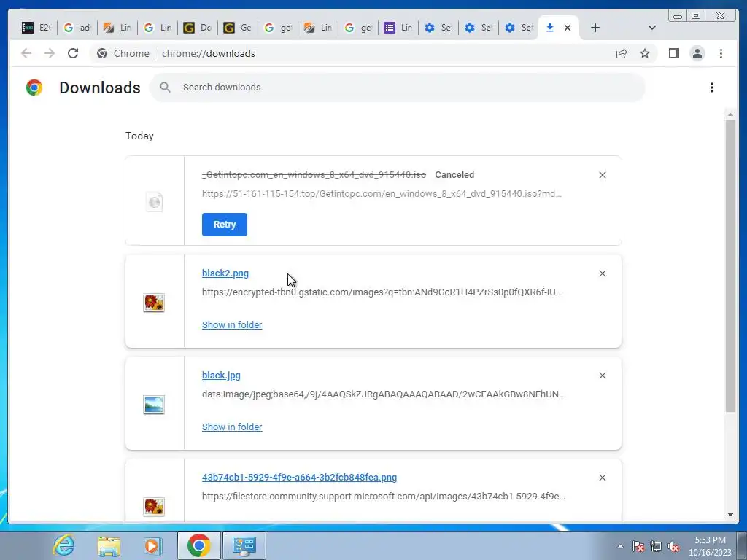This screenshot has height=560, width=747.
Task: Open the clock showing 5:53 PM
Action: tap(710, 546)
